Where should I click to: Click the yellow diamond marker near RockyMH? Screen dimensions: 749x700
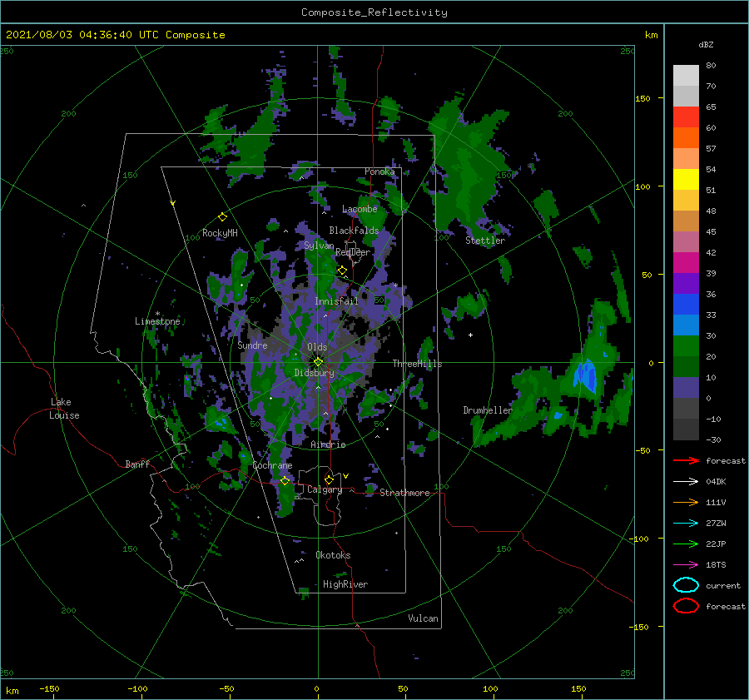click(222, 217)
